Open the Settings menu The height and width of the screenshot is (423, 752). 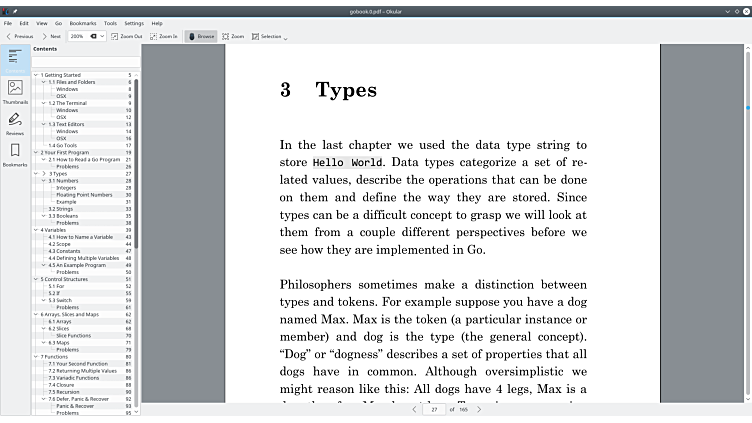(x=134, y=22)
